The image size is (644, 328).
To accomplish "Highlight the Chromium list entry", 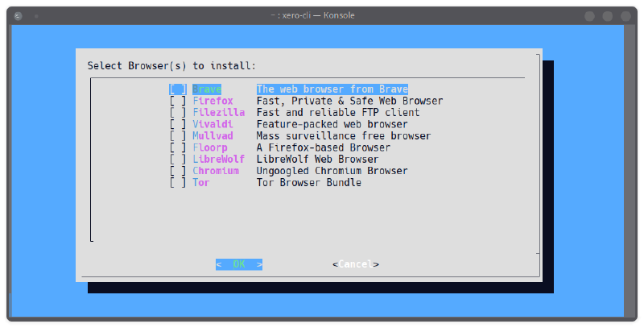I will click(x=216, y=171).
